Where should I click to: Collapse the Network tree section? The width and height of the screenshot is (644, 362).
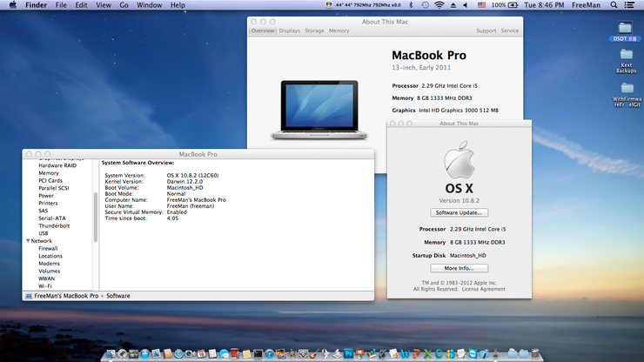[x=28, y=241]
